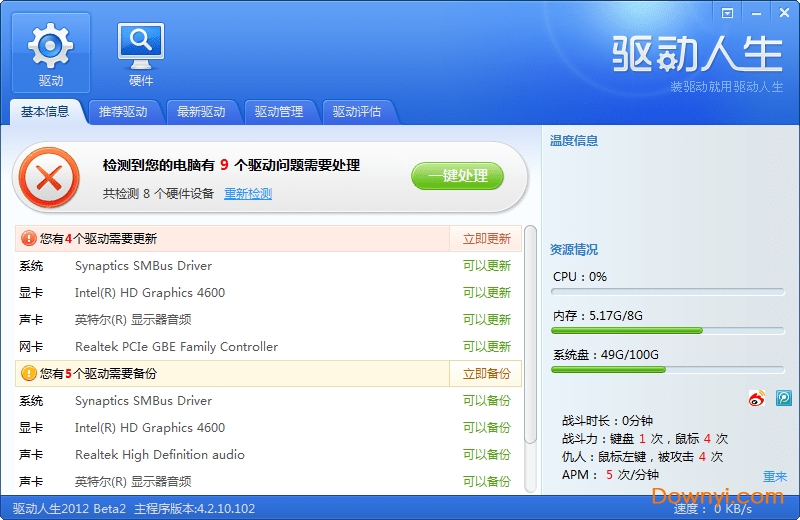Click red warning icon beside 4个驱动需要更新
This screenshot has width=800, height=520.
point(29,238)
